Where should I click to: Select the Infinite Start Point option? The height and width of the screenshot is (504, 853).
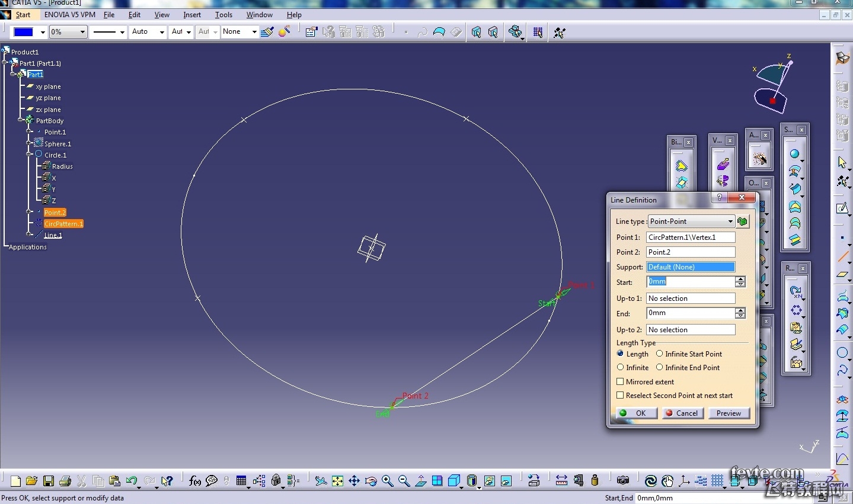coord(659,354)
